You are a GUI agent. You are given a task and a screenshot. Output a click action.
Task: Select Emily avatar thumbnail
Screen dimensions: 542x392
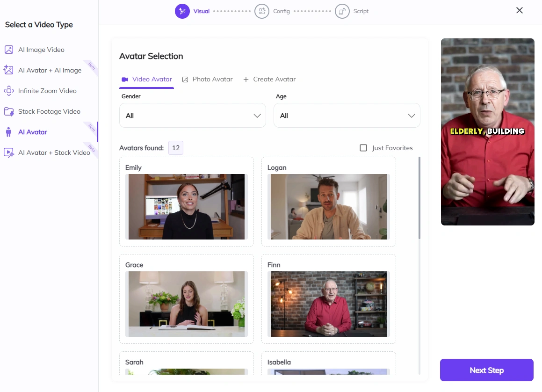186,207
